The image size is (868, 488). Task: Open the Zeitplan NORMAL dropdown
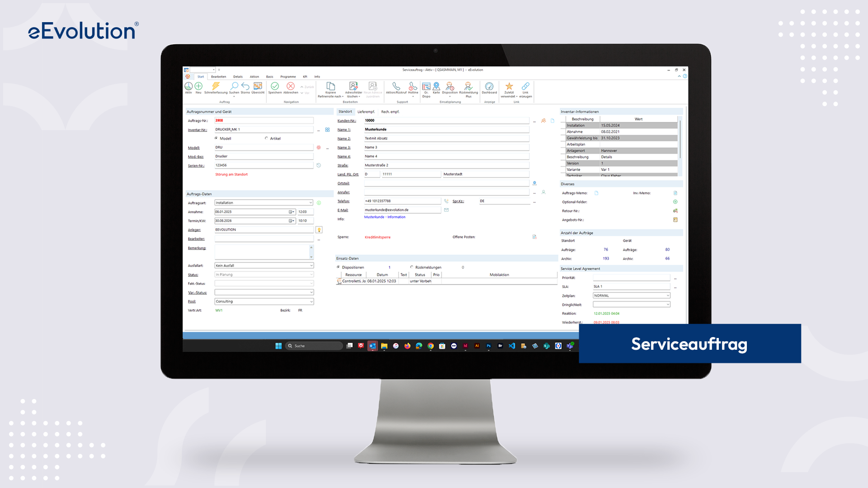(668, 296)
